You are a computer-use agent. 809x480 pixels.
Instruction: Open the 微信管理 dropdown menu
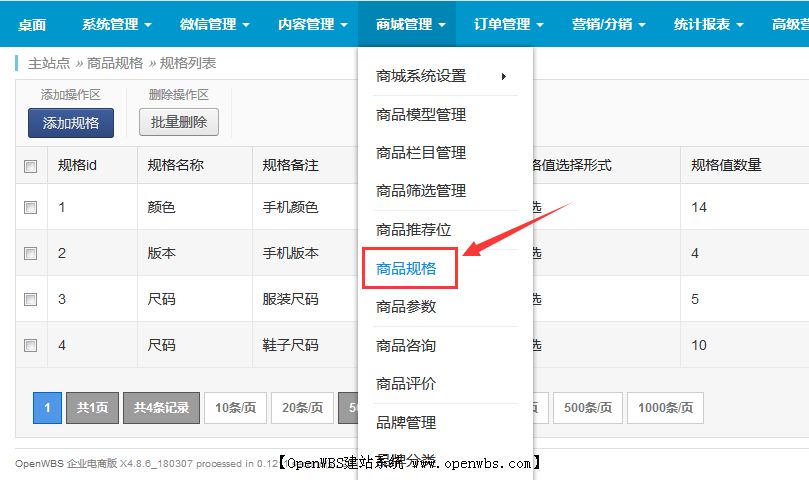pyautogui.click(x=215, y=24)
